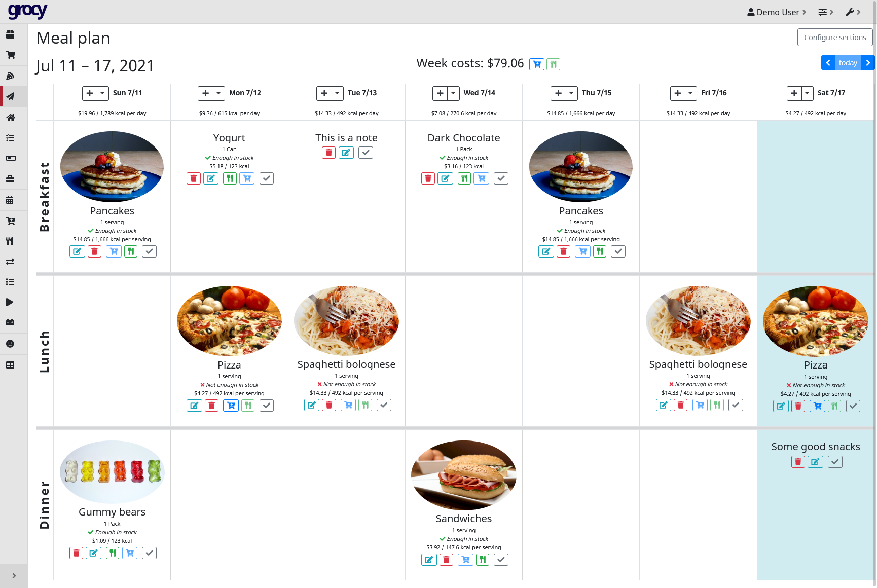877x588 pixels.
Task: Click the Sandwiches recipe picture
Action: 464,475
